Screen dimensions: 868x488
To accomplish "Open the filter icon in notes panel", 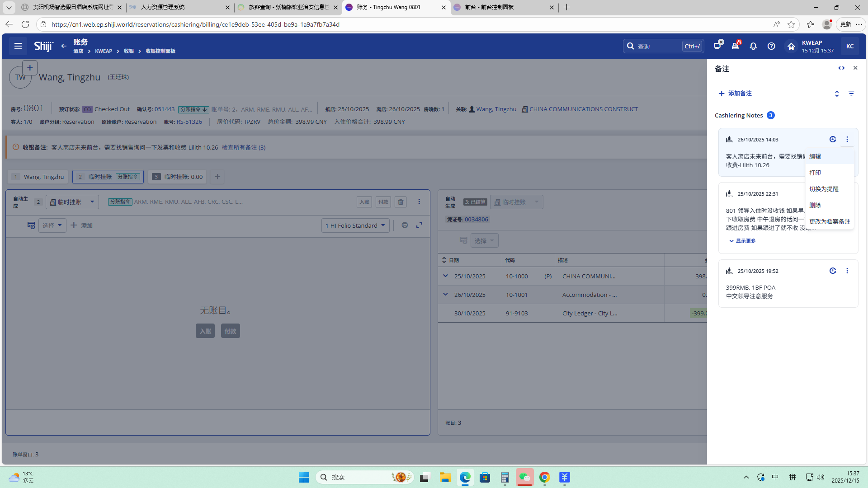I will point(851,94).
